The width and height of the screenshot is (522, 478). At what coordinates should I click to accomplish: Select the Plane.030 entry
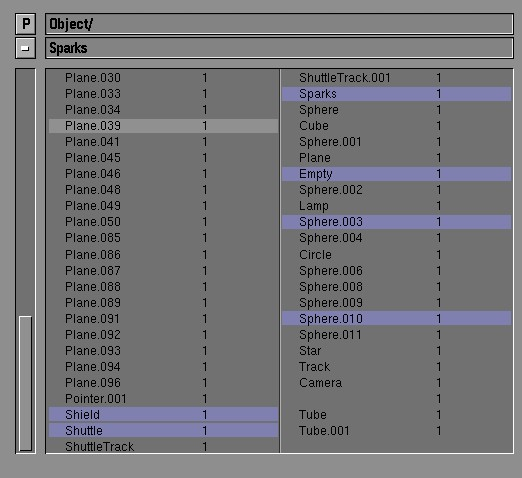click(163, 78)
